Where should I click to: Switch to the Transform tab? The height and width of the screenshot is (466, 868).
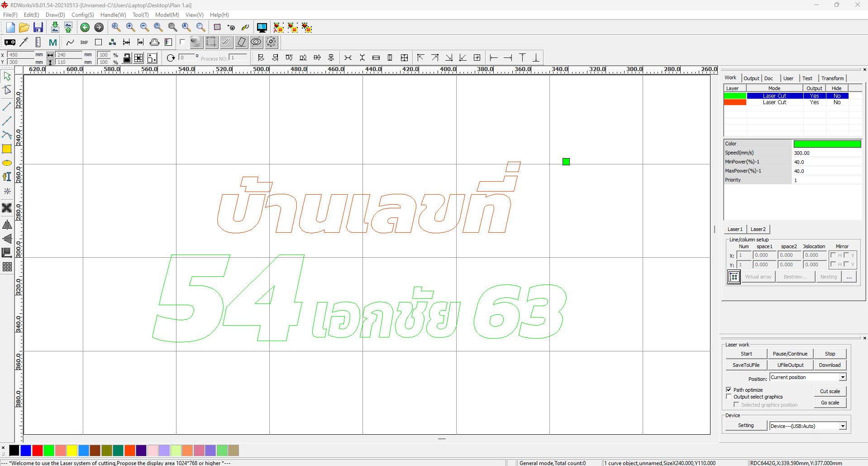[832, 78]
